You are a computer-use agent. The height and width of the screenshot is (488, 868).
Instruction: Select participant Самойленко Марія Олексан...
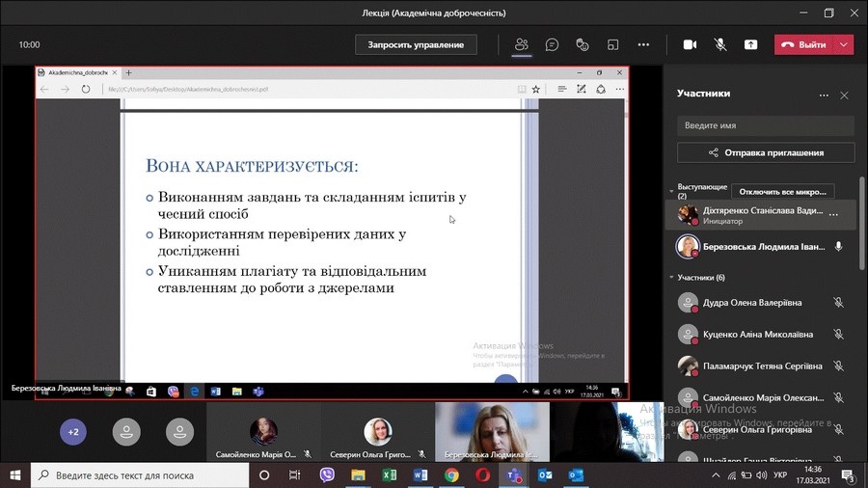click(x=763, y=397)
